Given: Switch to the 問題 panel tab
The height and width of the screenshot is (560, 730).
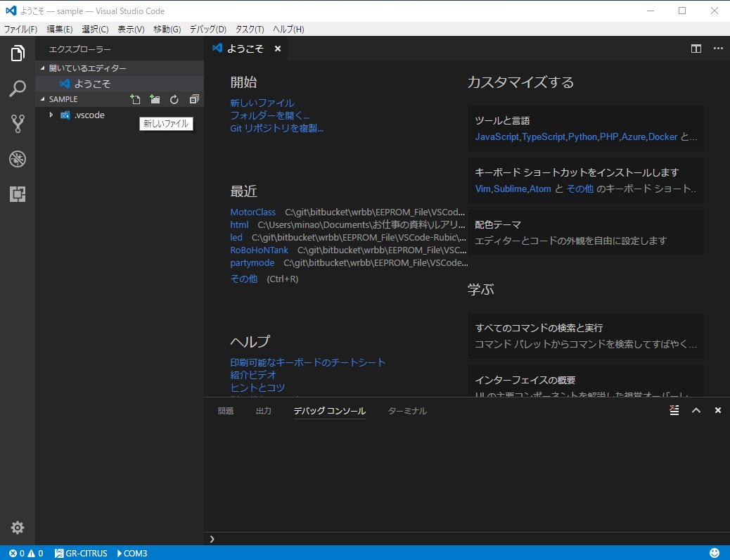Looking at the screenshot, I should [x=226, y=410].
